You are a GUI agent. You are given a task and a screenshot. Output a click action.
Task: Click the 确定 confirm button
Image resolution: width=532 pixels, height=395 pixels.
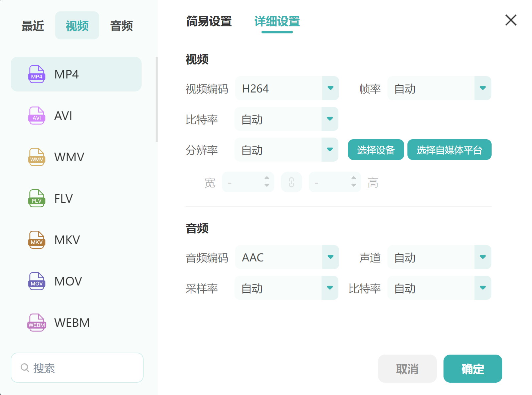point(473,369)
